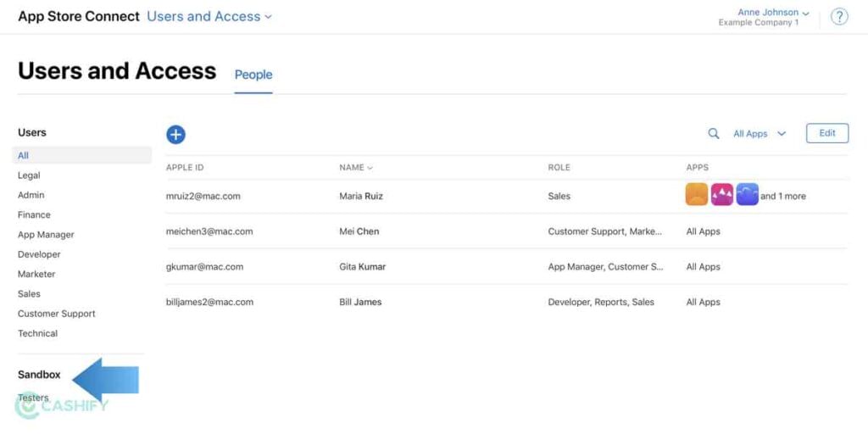
Task: Filter users by Marketer role
Action: (x=36, y=274)
